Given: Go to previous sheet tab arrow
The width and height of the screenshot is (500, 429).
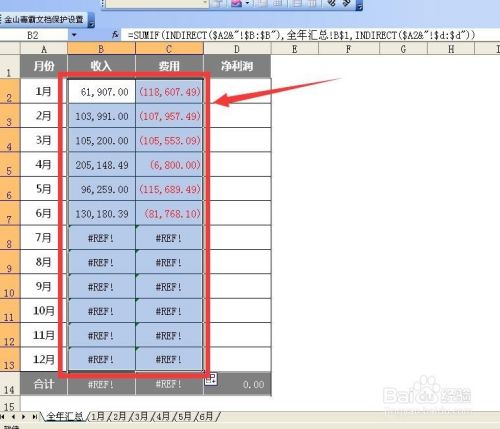Looking at the screenshot, I should 14,417.
